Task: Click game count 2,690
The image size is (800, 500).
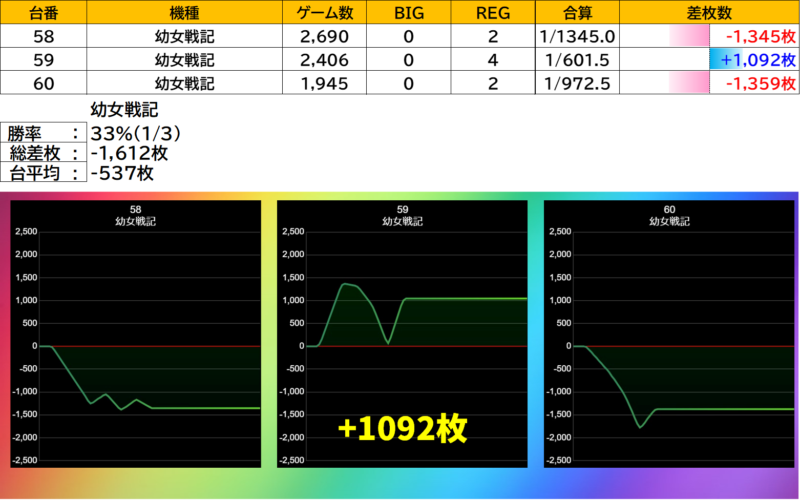Action: click(324, 36)
